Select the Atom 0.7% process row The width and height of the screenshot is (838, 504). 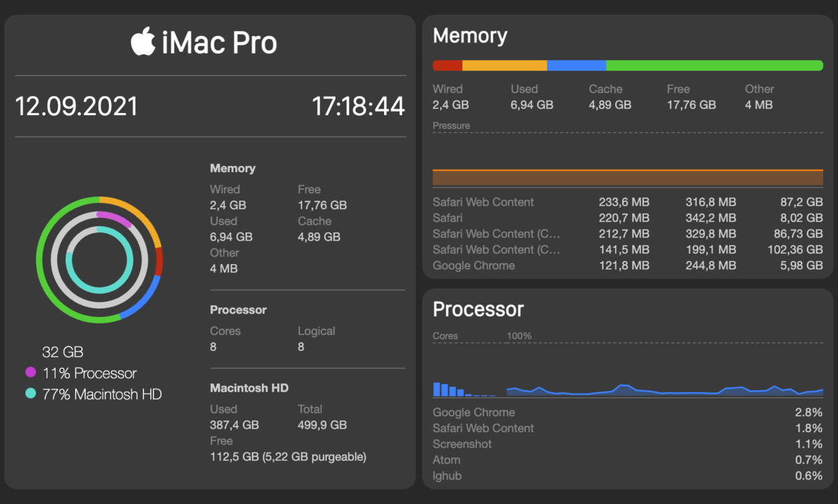628,459
